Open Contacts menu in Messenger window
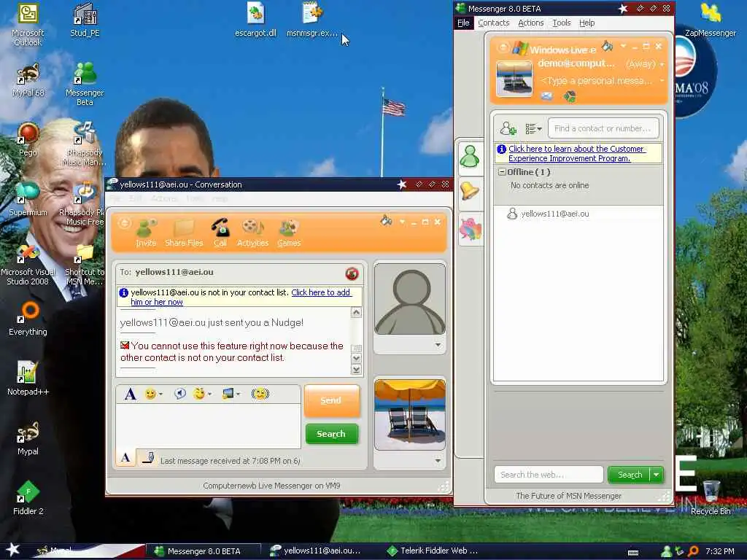 click(x=494, y=23)
